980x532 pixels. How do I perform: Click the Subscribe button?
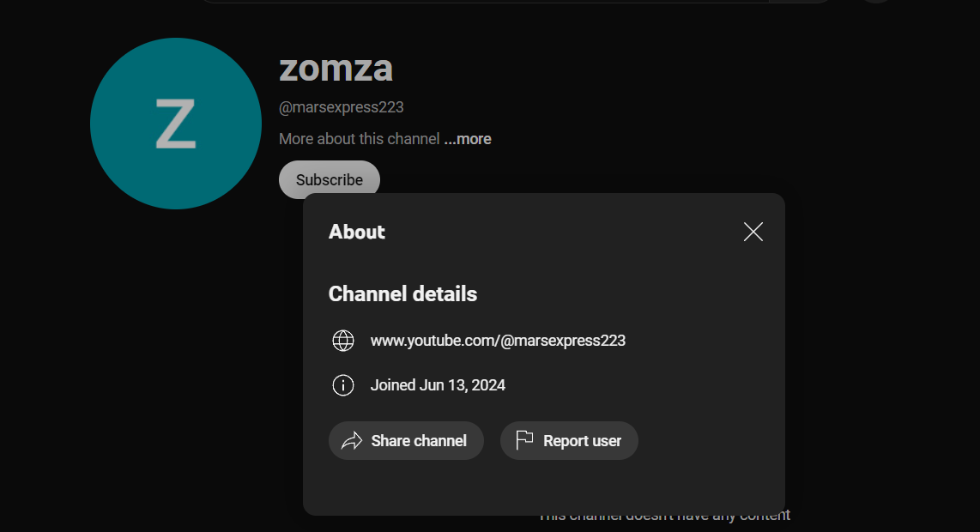pos(330,179)
